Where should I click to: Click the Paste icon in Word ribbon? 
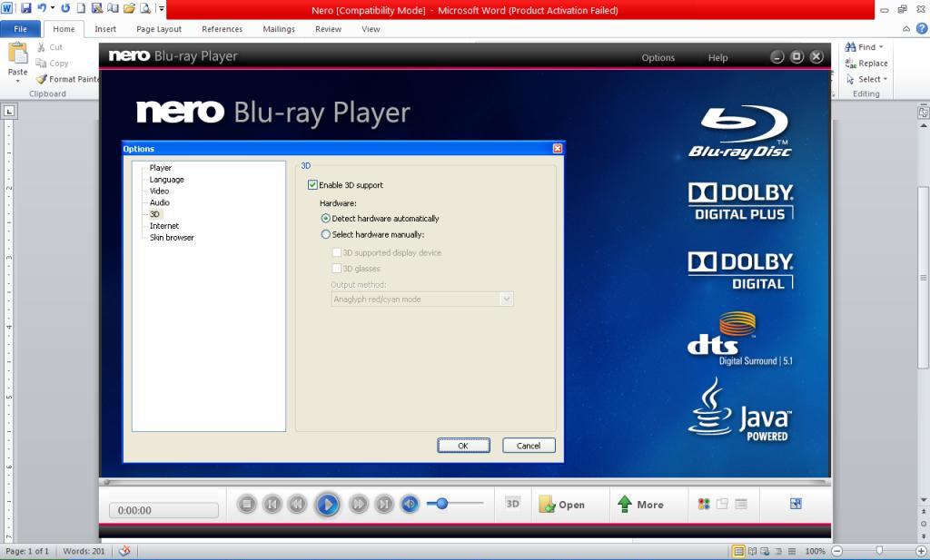coord(18,54)
